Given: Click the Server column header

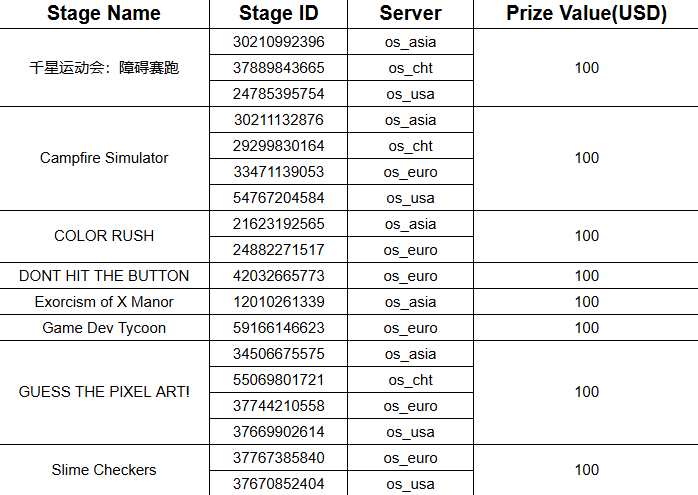Looking at the screenshot, I should [x=410, y=13].
